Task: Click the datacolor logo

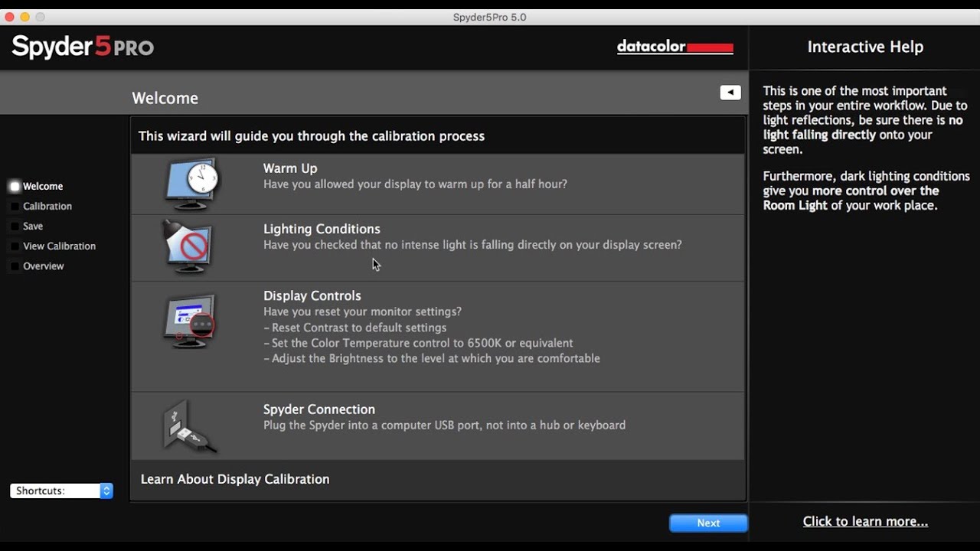Action: (x=675, y=47)
